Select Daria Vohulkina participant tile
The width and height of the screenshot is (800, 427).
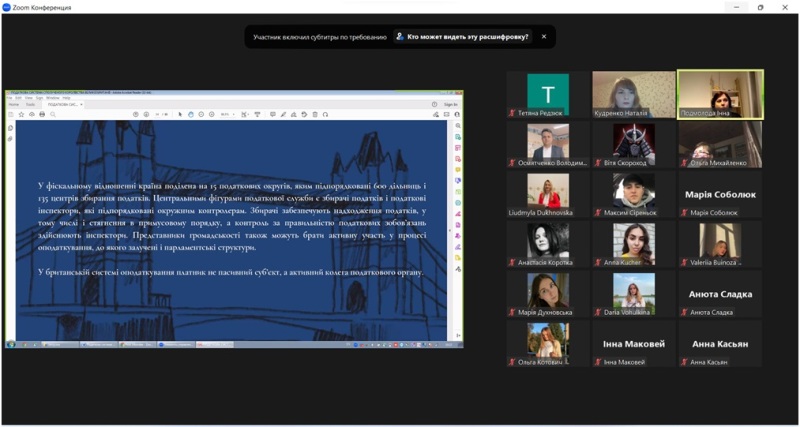[634, 294]
